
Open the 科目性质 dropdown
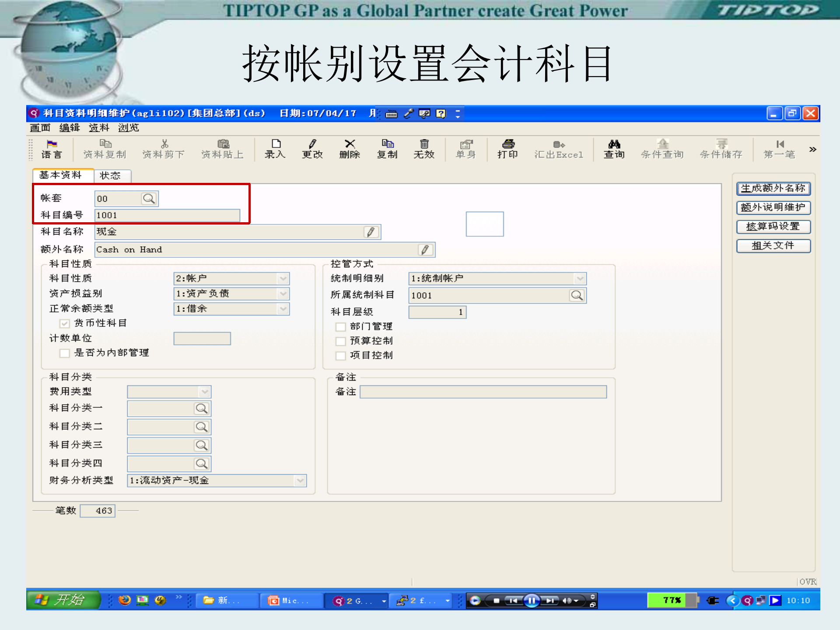(282, 278)
